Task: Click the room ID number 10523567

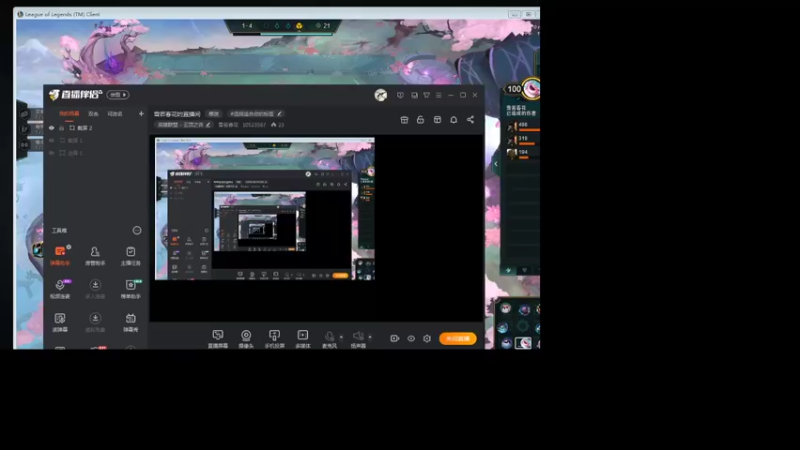Action: (254, 124)
